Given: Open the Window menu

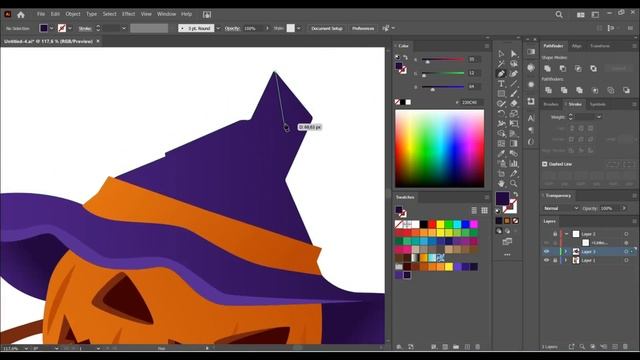Looking at the screenshot, I should click(x=167, y=14).
